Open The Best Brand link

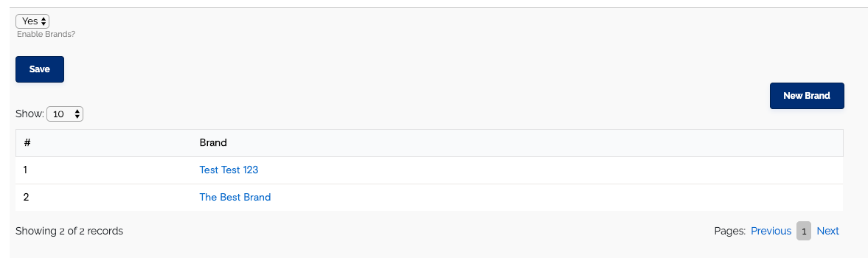pos(235,197)
